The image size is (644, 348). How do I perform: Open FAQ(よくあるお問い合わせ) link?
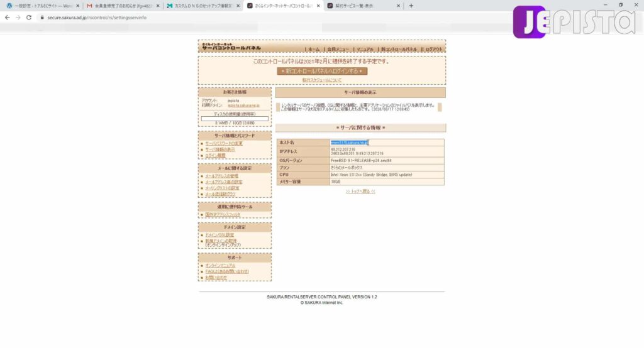pos(227,271)
